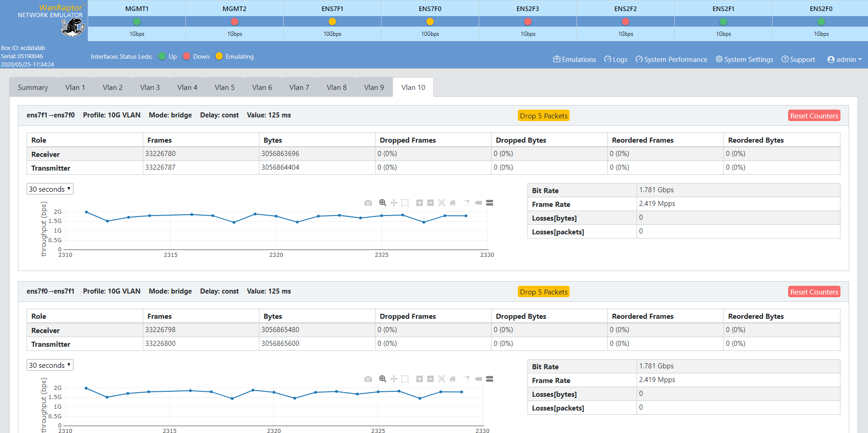
Task: Select the zoom tool on the top chart
Action: [x=383, y=202]
